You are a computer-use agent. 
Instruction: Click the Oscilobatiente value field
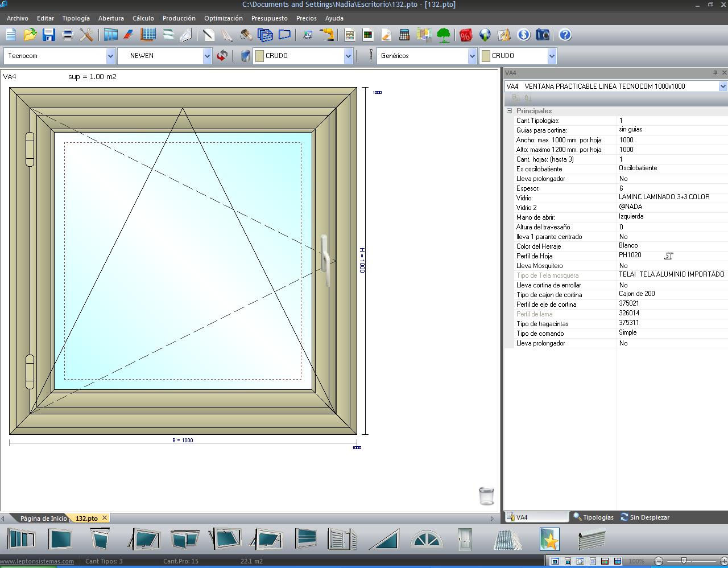click(x=672, y=168)
